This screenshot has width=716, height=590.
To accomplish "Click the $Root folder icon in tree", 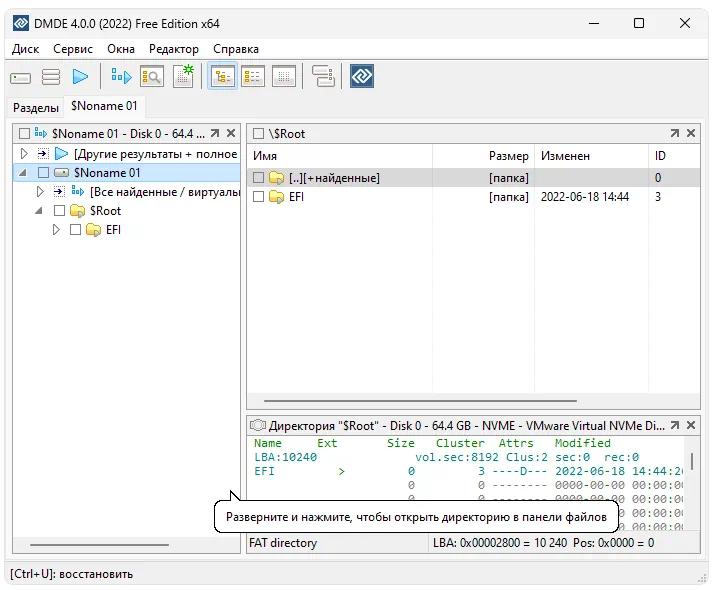I will pyautogui.click(x=78, y=211).
